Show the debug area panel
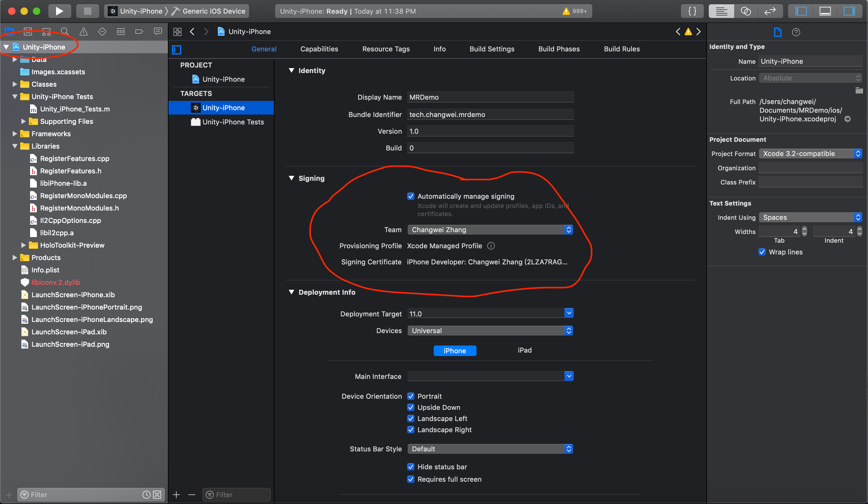Image resolution: width=868 pixels, height=504 pixels. coord(825,11)
